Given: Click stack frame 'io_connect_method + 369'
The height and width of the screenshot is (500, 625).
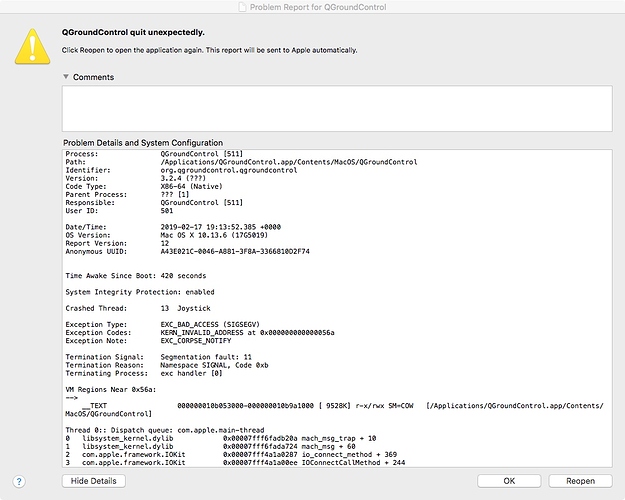Looking at the screenshot, I should (x=349, y=455).
